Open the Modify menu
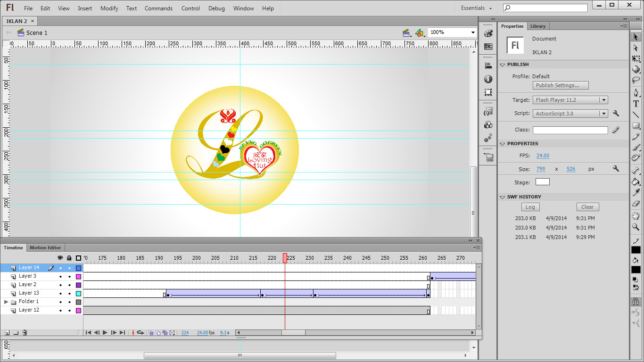This screenshot has width=644, height=362. (109, 8)
